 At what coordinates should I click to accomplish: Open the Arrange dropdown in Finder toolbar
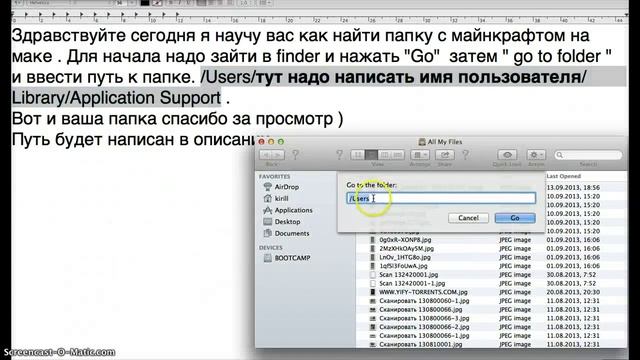[419, 155]
